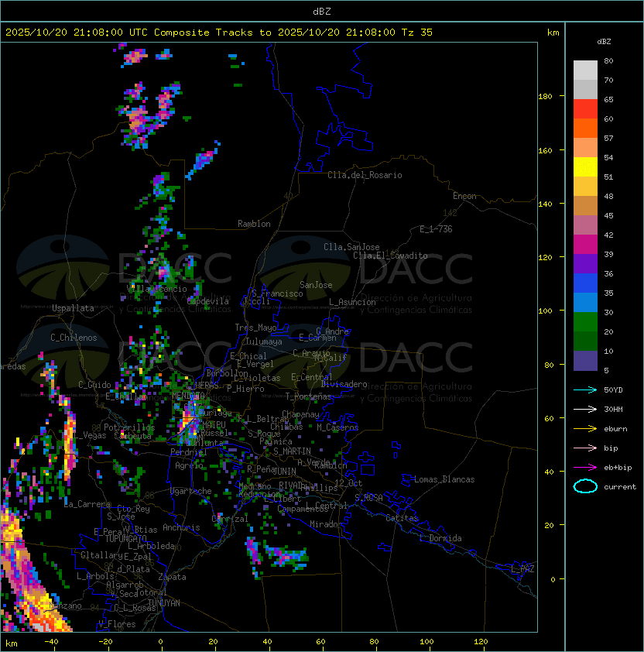
Task: Click the 'Tres_Mayo' map label
Action: (x=255, y=328)
